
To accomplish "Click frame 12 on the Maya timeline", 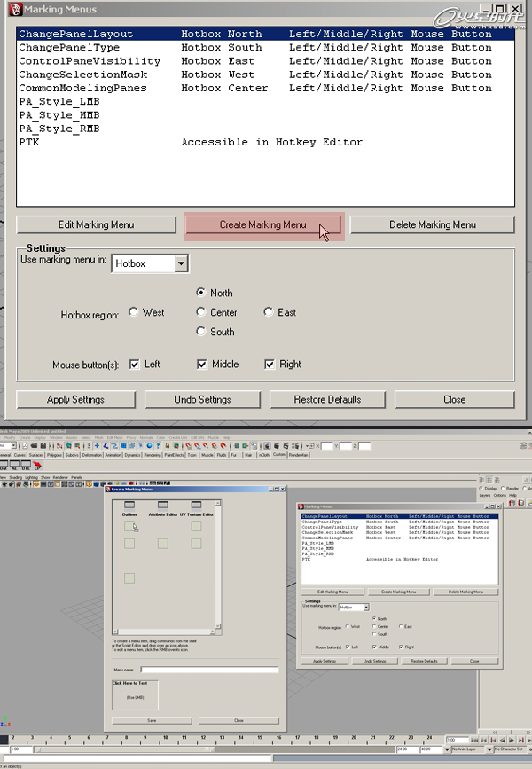I will 203,739.
